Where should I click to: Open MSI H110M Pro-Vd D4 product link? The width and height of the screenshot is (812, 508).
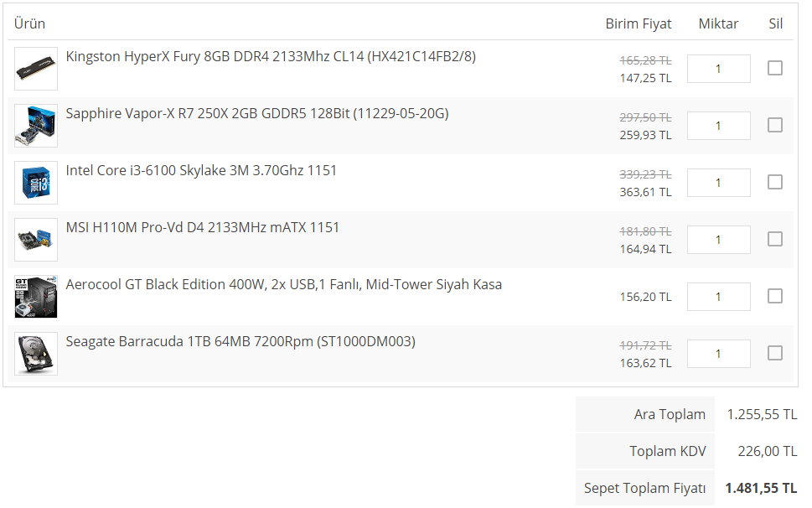pos(203,228)
